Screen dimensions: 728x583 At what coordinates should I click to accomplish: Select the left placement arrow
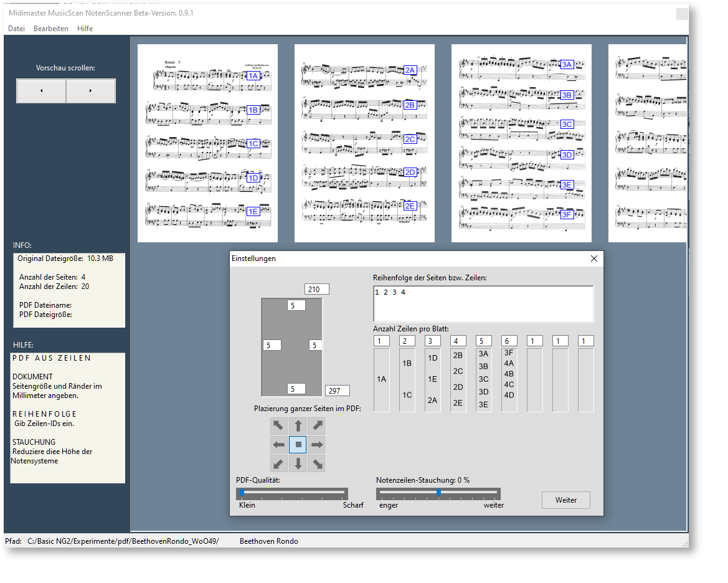coord(278,445)
